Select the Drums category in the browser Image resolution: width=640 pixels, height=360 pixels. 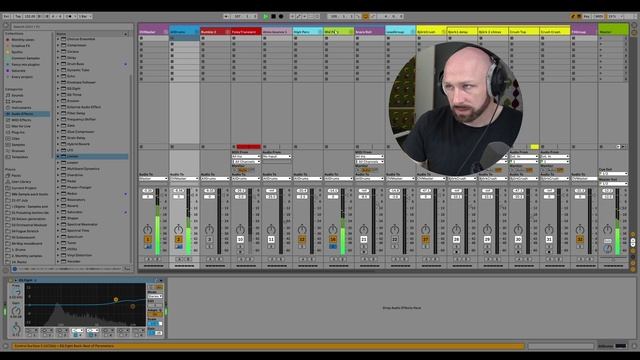coord(17,101)
